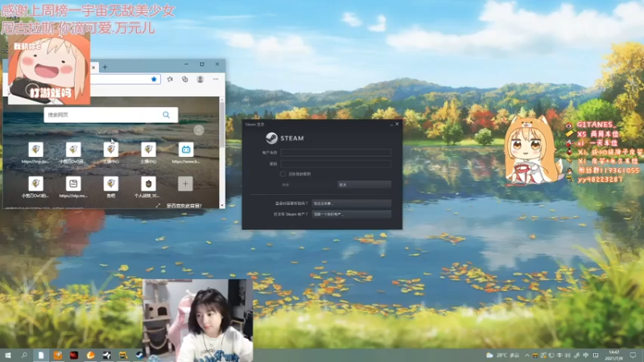Click the webcam video overlay
Screen dimensions: 644x362
tap(197, 320)
